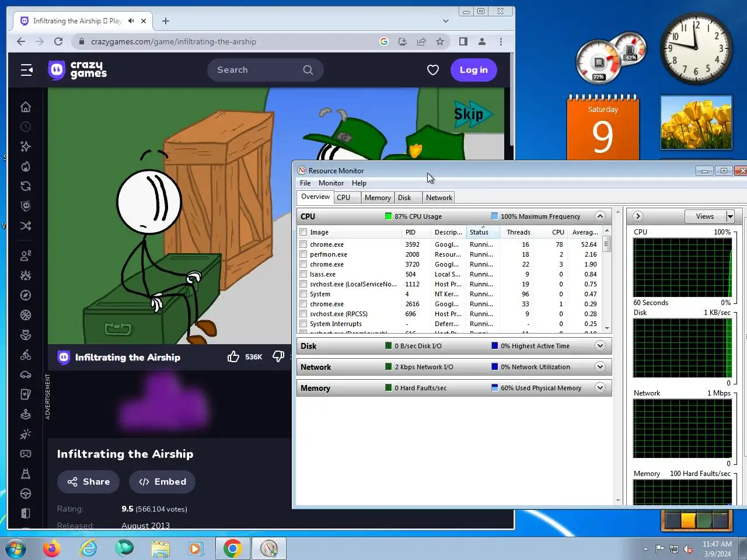
Task: Dislike the game with the thumbs-down icon
Action: click(x=278, y=356)
